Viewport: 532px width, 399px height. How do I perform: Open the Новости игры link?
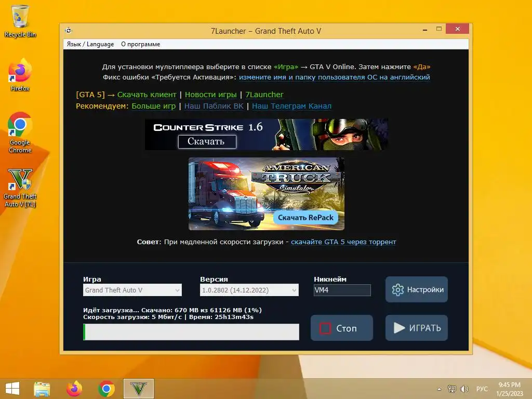[x=211, y=95]
